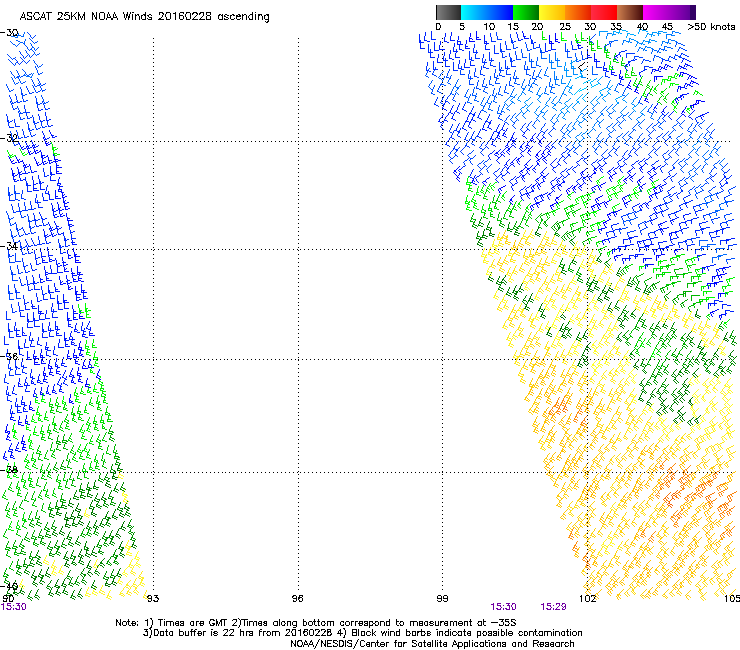Screen dimensions: 740x650
Task: Select the cyan 5-10 knots legend segment
Action: point(474,12)
